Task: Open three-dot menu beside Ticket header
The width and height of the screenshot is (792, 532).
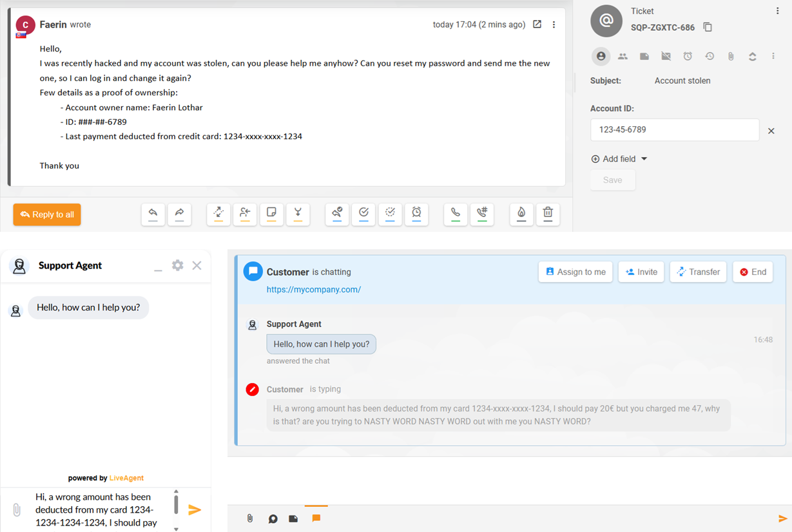Action: click(x=777, y=11)
